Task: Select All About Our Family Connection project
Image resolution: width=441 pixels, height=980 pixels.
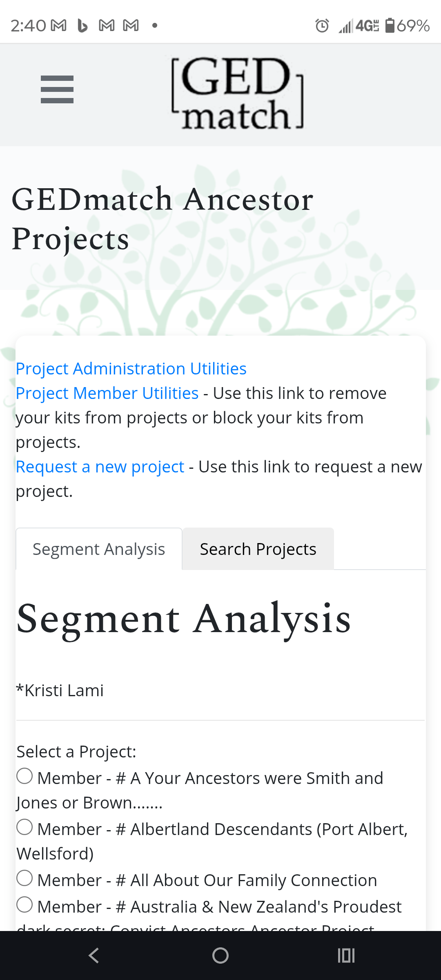Action: tap(24, 879)
